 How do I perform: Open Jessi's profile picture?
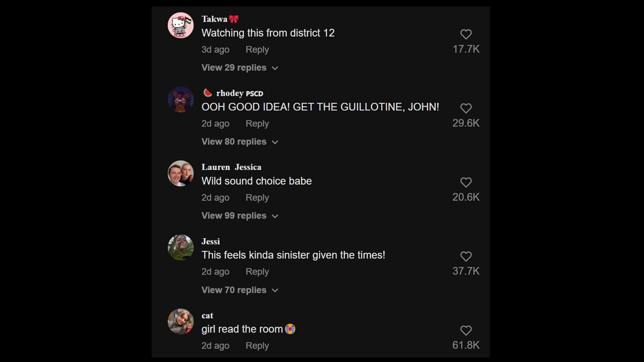click(x=180, y=247)
